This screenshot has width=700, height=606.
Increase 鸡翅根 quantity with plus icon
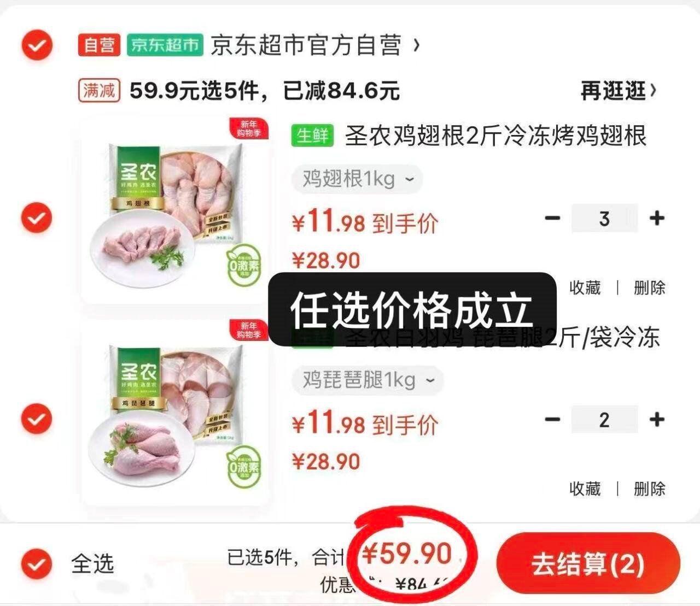pos(657,218)
